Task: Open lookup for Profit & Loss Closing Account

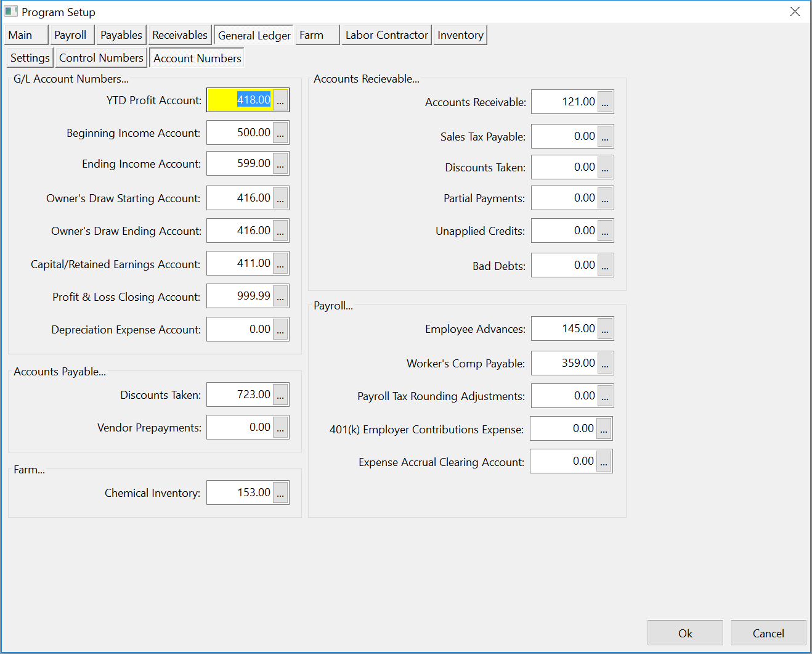Action: click(x=280, y=296)
